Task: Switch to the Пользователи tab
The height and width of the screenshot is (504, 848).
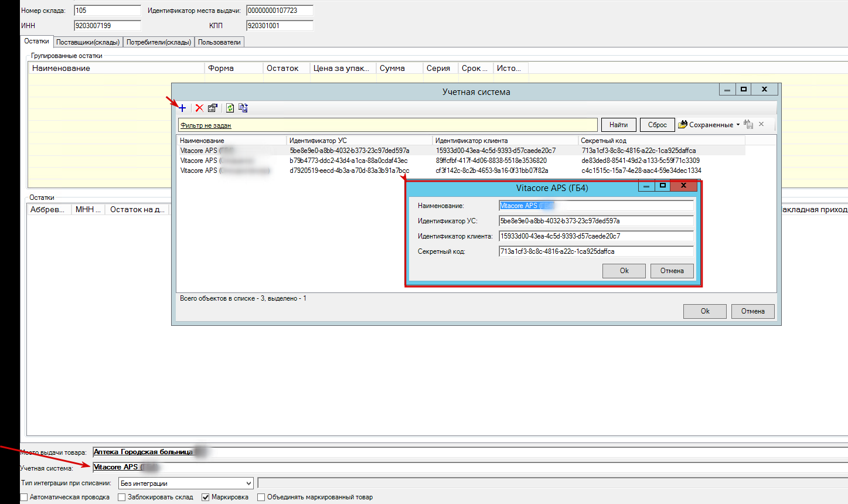Action: [219, 42]
